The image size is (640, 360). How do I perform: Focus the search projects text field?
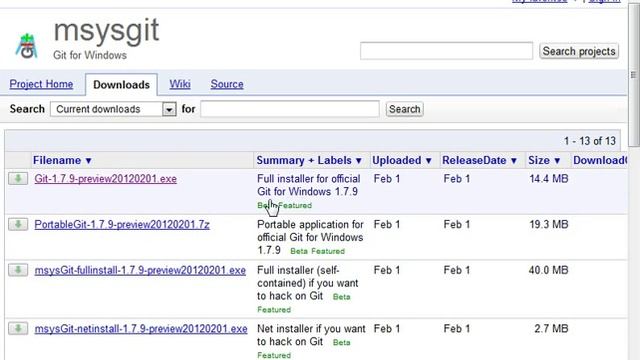click(x=446, y=51)
